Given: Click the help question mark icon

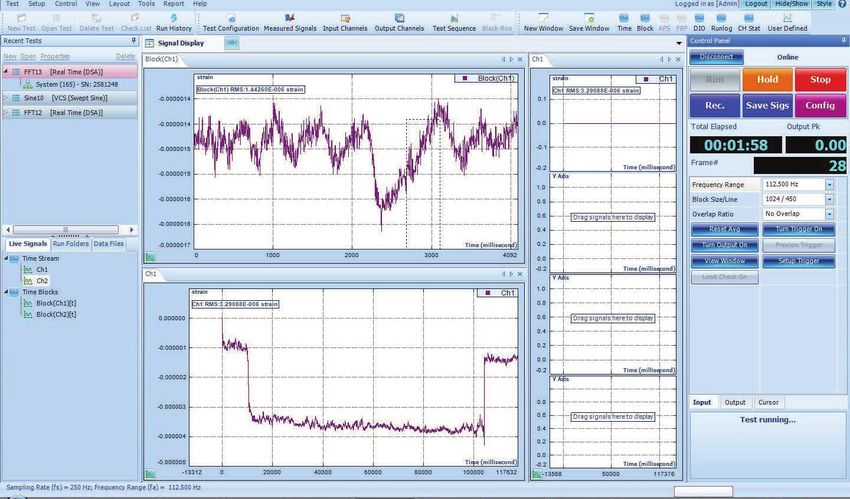Looking at the screenshot, I should click(842, 4).
